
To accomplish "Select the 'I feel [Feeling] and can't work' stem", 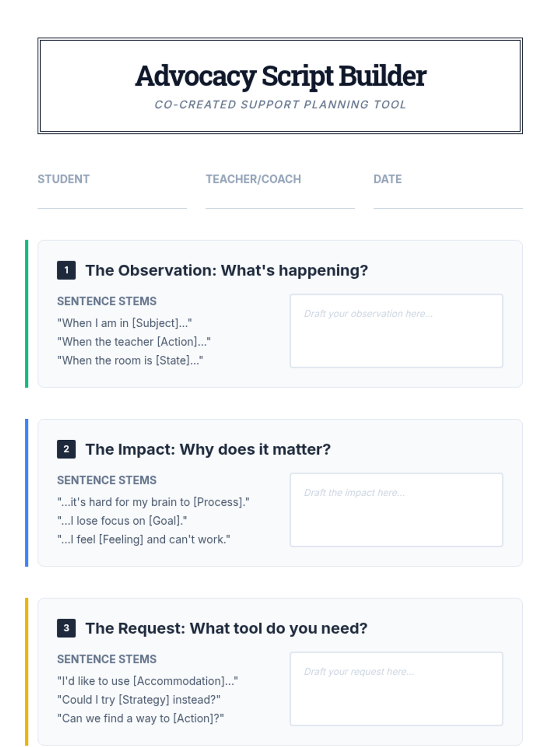I will [144, 539].
